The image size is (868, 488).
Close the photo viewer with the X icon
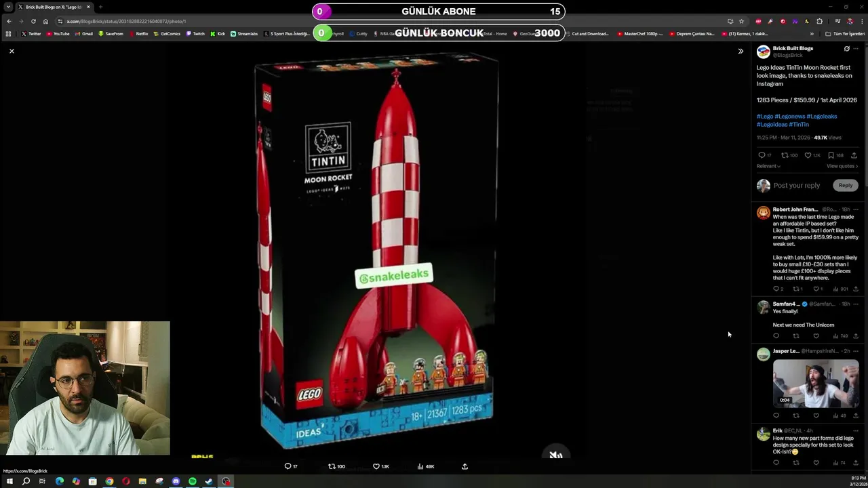[x=12, y=51]
